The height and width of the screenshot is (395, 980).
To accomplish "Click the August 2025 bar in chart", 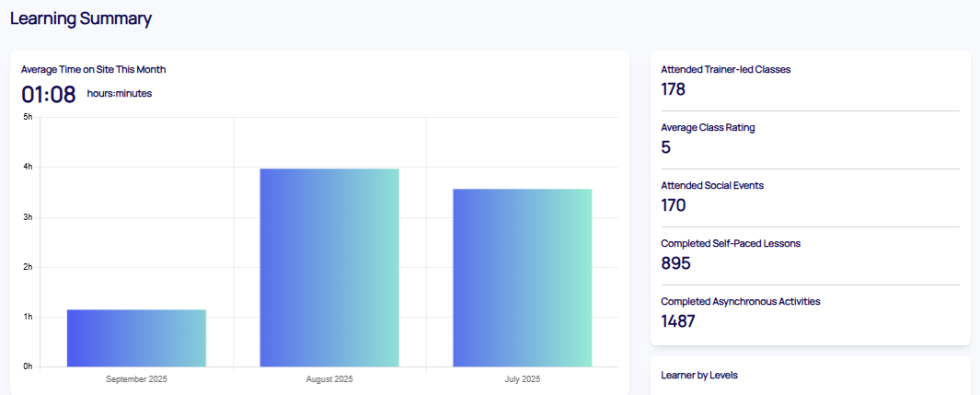I will (x=329, y=267).
